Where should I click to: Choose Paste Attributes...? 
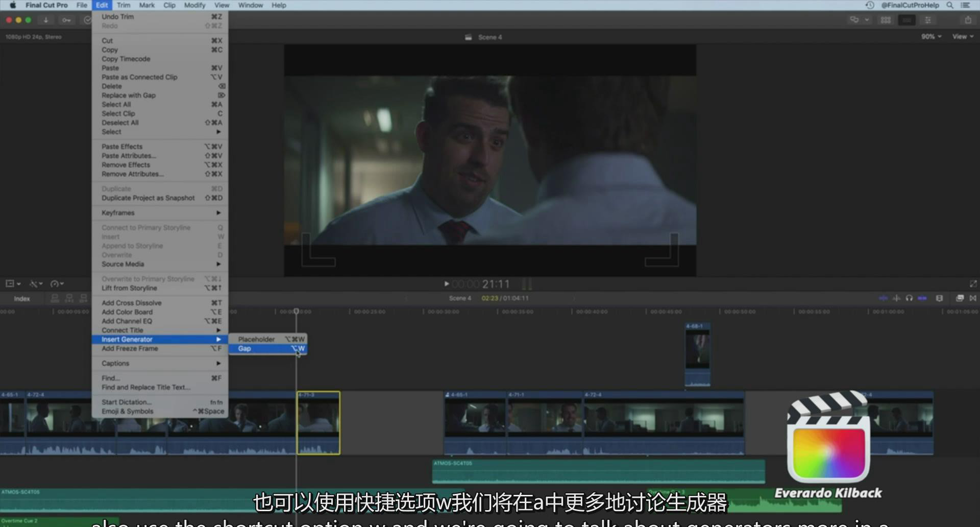click(160, 156)
